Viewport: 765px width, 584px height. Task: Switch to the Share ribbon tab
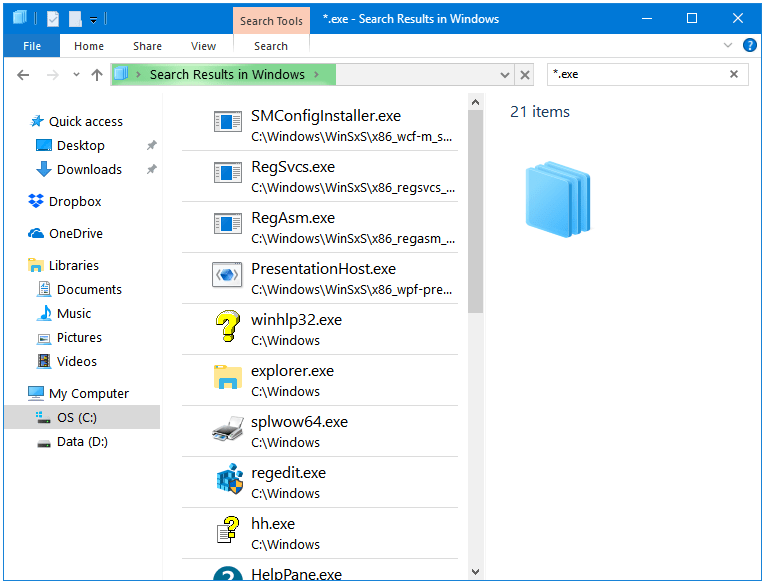[147, 46]
